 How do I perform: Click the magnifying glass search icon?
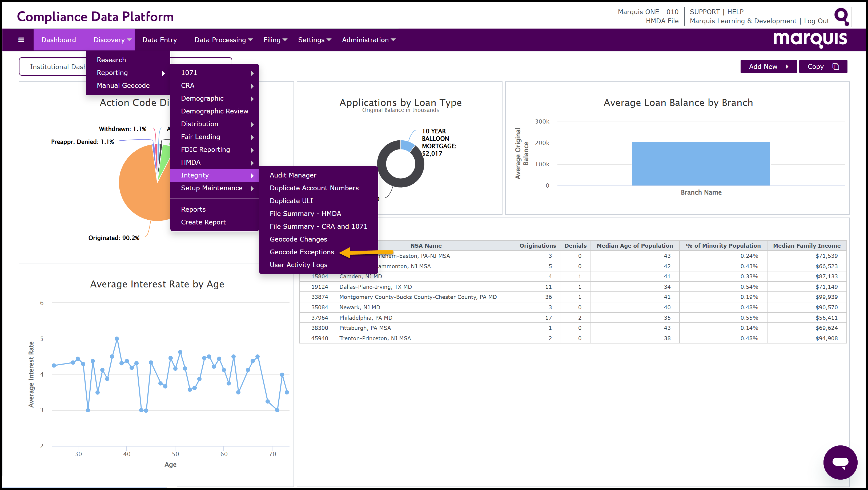841,17
